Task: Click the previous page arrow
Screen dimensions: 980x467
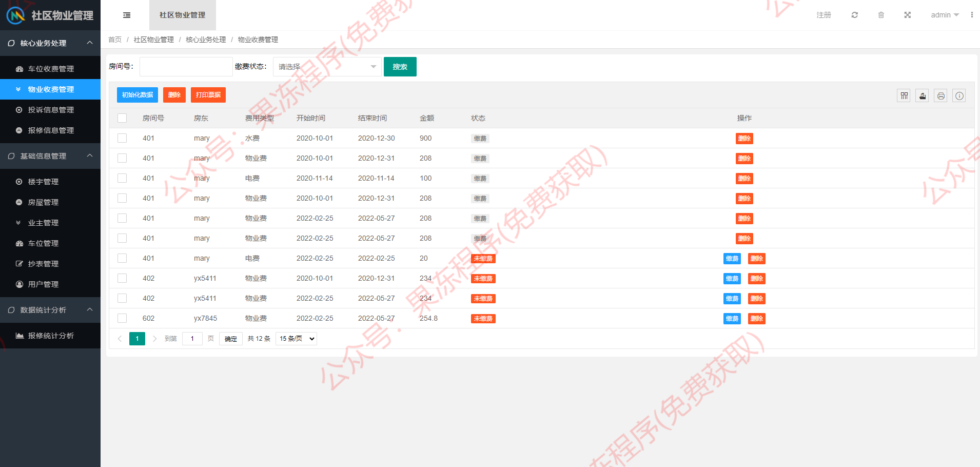Action: click(x=120, y=339)
